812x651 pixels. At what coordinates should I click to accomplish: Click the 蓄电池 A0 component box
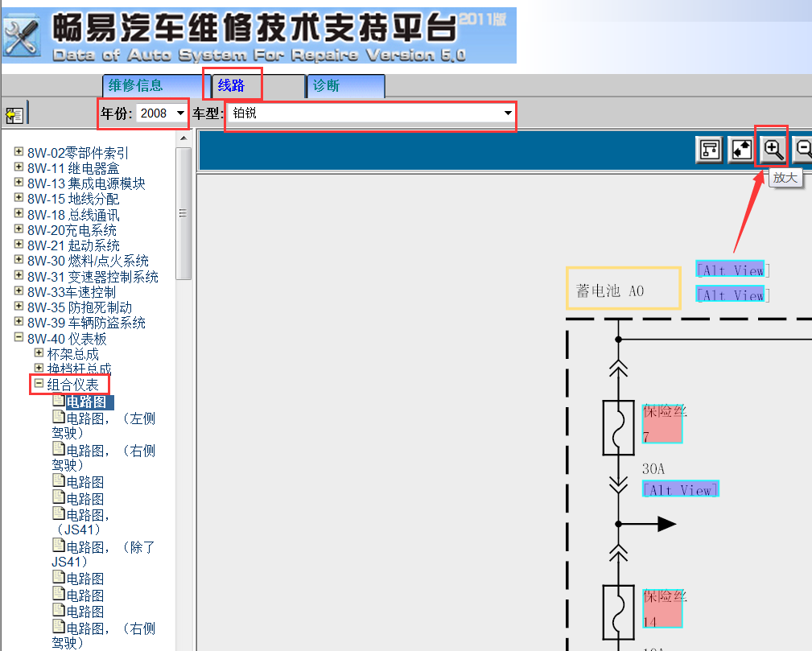tap(623, 288)
